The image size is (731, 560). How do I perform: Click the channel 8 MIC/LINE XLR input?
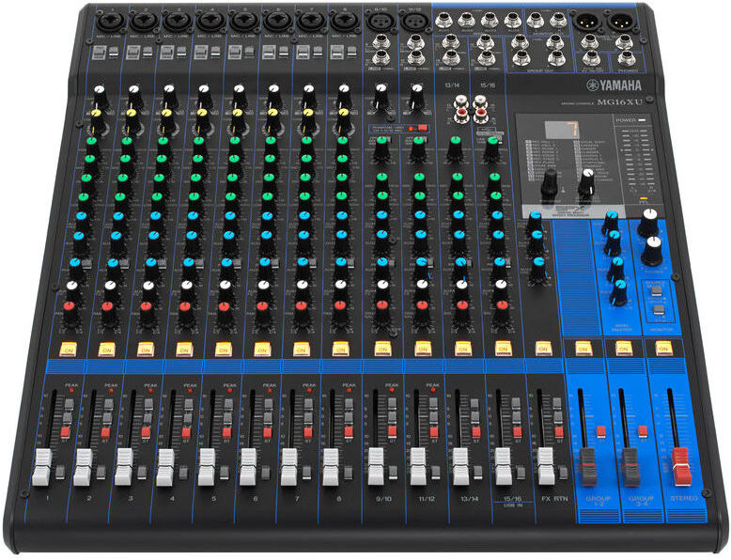pos(341,21)
